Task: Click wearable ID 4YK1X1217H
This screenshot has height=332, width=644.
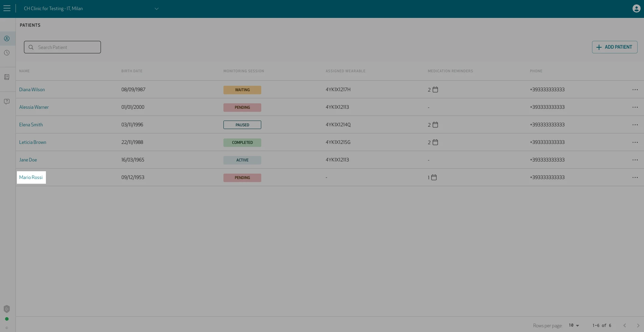Action: pos(338,90)
